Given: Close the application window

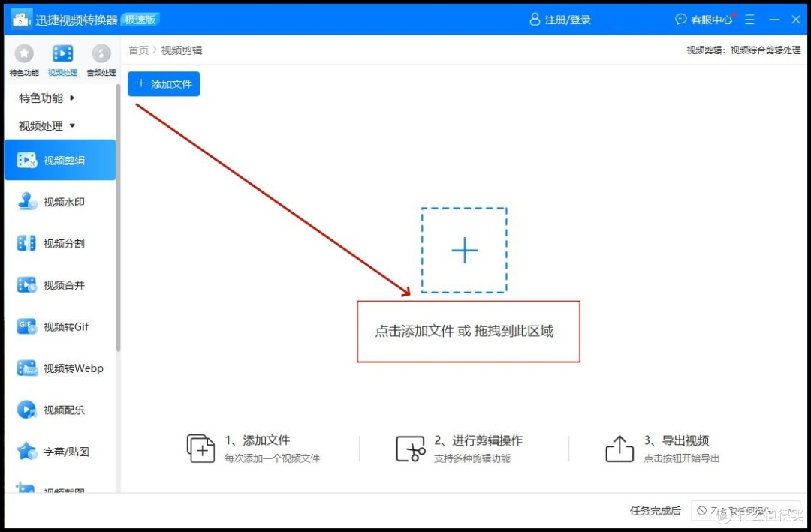Looking at the screenshot, I should 796,20.
